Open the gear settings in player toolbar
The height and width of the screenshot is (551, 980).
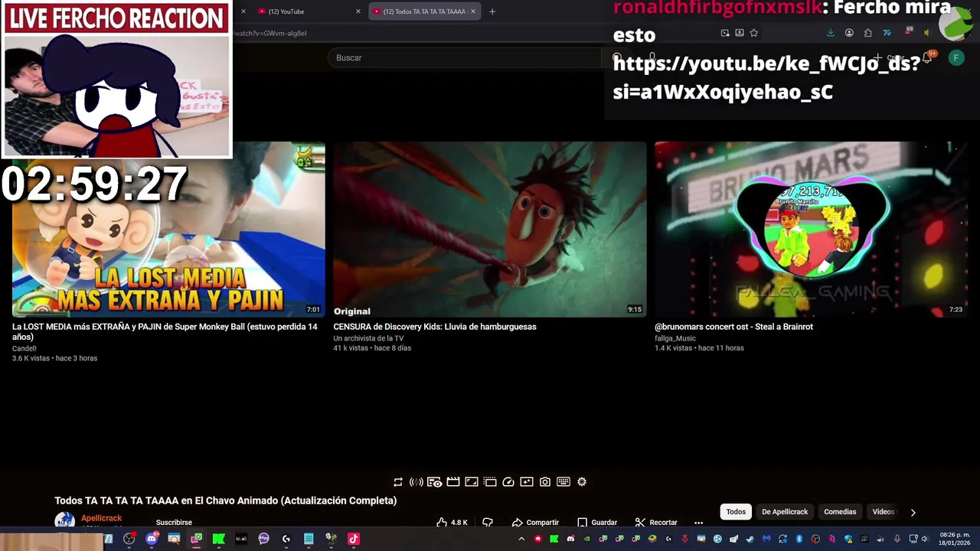pos(582,482)
